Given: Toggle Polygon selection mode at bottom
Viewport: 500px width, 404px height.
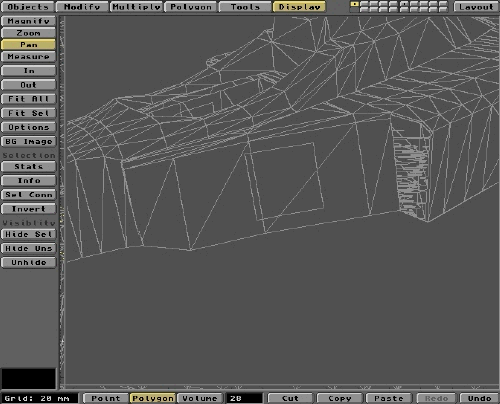Looking at the screenshot, I should click(x=153, y=398).
